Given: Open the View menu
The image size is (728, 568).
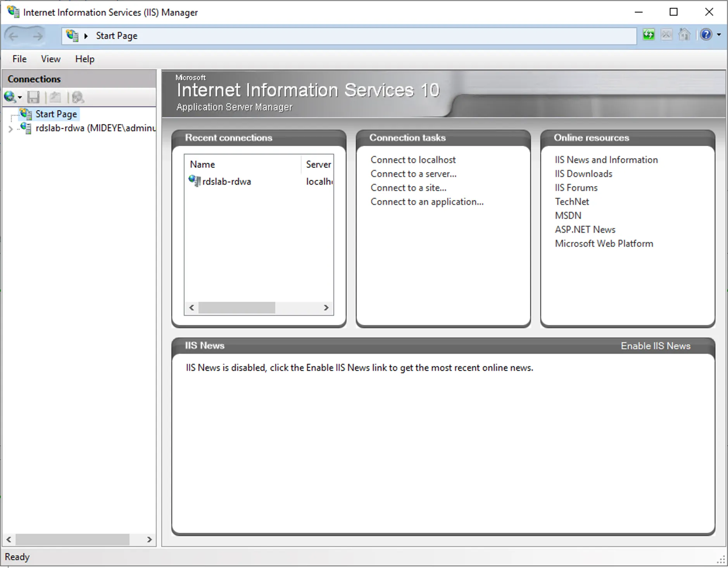Looking at the screenshot, I should pos(50,59).
